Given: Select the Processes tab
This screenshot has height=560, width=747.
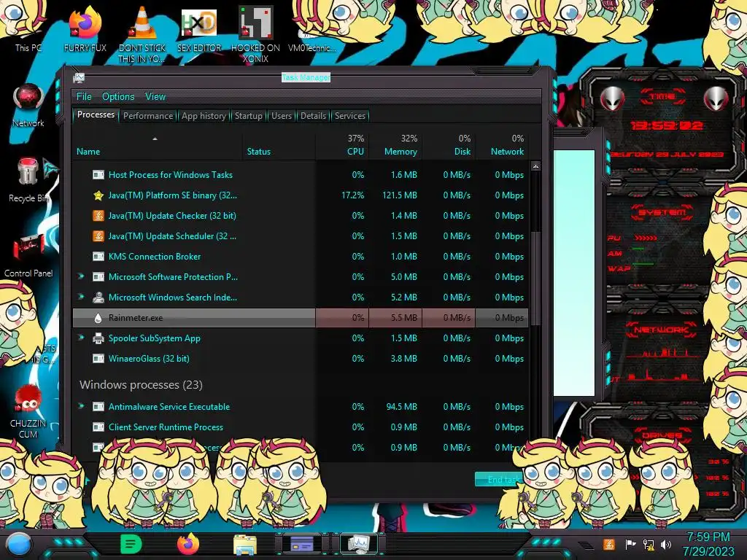Looking at the screenshot, I should (96, 114).
